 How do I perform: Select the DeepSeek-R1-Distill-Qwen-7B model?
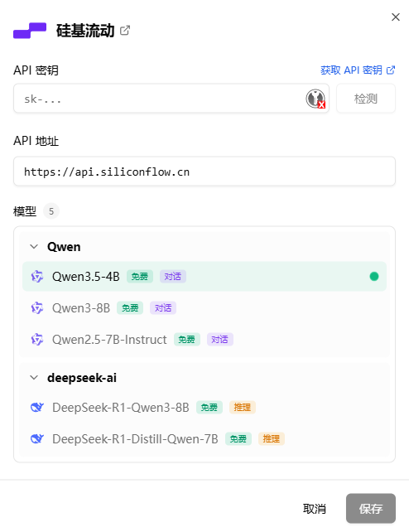click(x=204, y=438)
